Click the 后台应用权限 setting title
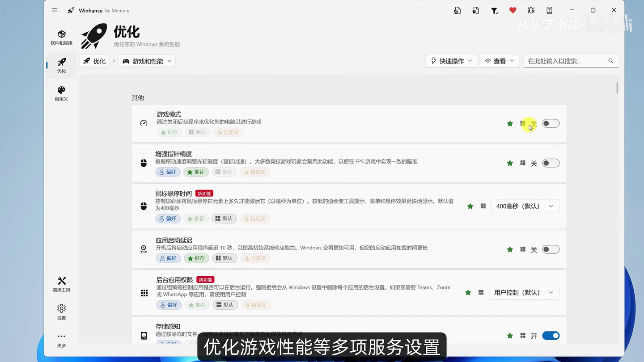 [x=174, y=280]
